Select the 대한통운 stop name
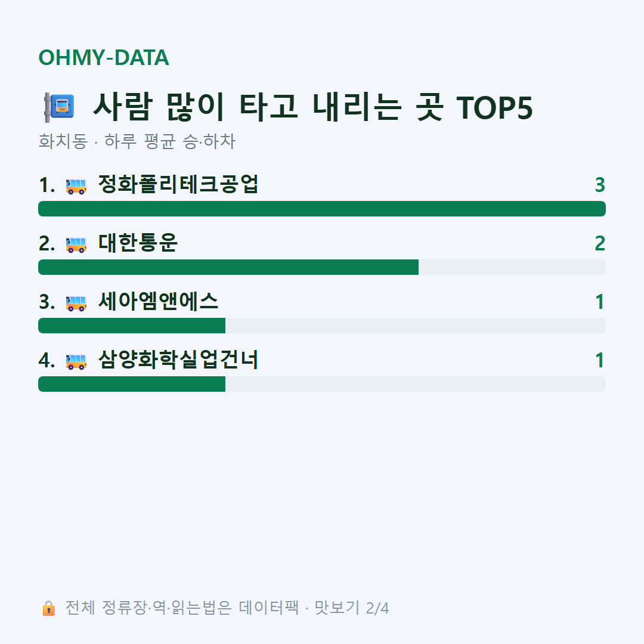This screenshot has width=644, height=644. coord(138,243)
